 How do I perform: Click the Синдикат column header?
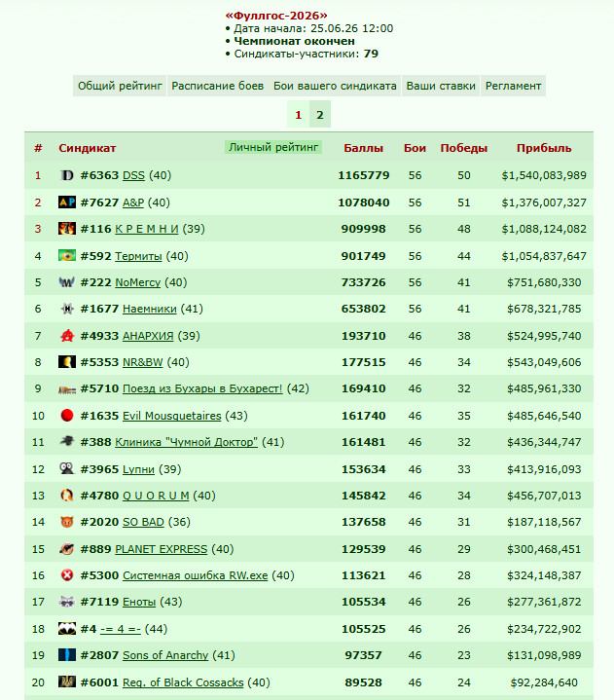(87, 148)
